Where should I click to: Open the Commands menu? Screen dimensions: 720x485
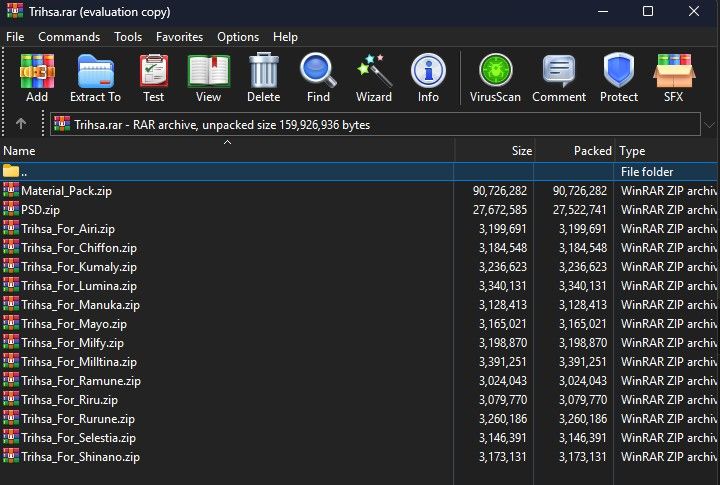tap(69, 37)
